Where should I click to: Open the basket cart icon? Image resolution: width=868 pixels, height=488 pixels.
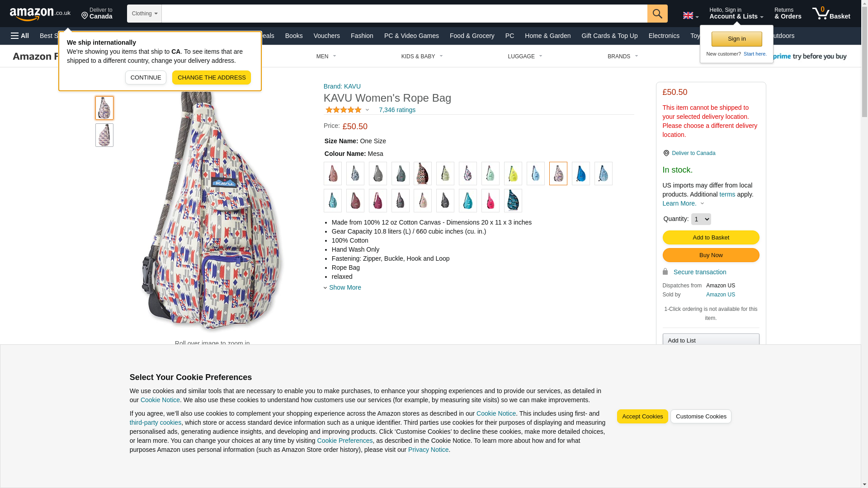coord(831,14)
